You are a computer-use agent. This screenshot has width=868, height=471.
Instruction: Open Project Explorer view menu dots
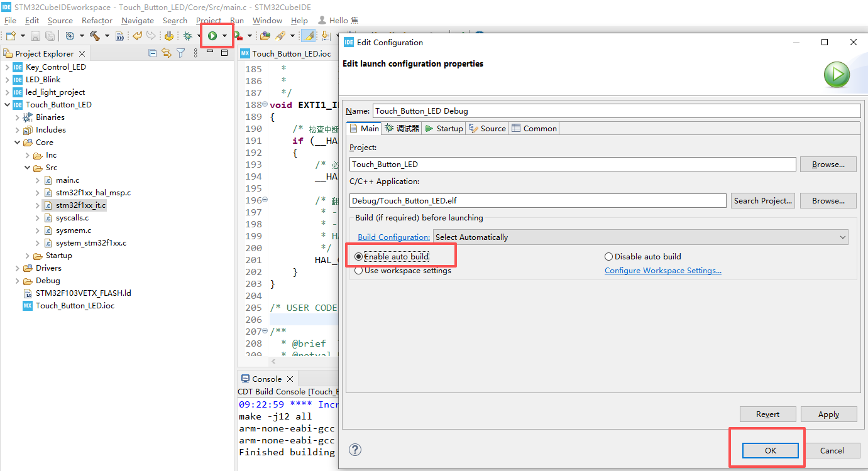[x=195, y=53]
